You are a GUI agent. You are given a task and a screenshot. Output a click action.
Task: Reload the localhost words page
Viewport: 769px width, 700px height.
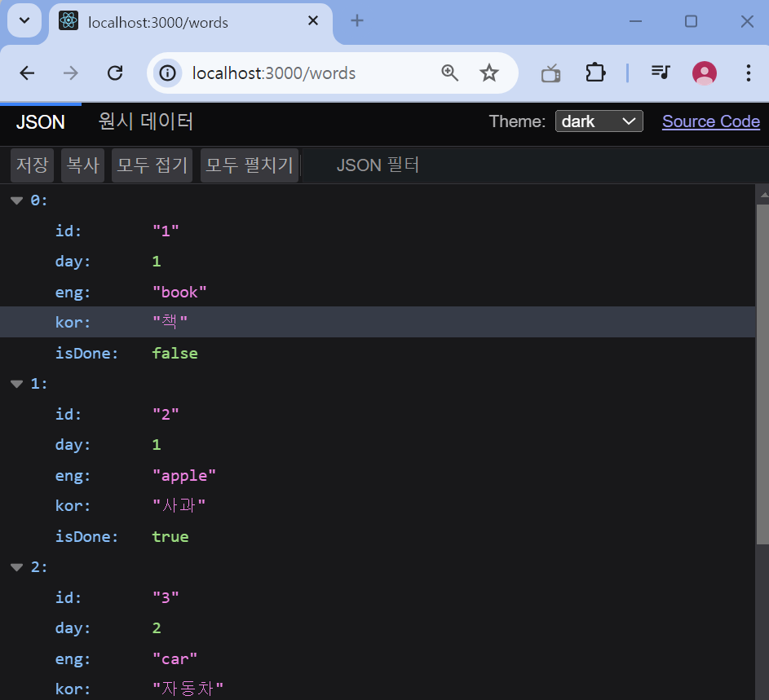pyautogui.click(x=115, y=73)
